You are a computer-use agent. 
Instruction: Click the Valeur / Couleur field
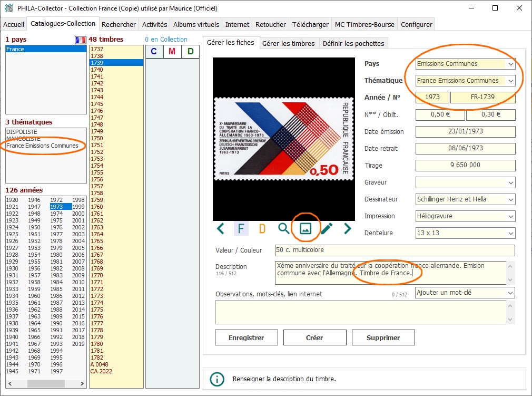click(x=395, y=250)
